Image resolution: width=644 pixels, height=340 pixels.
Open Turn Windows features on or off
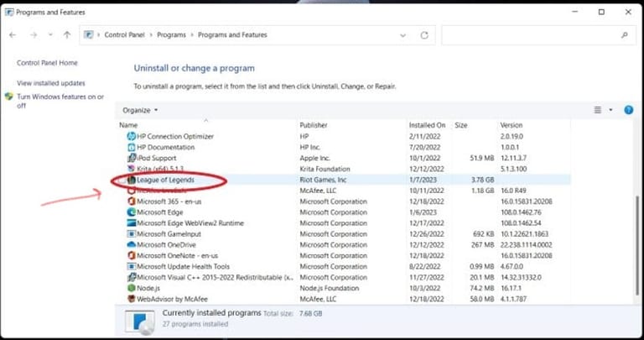click(60, 101)
